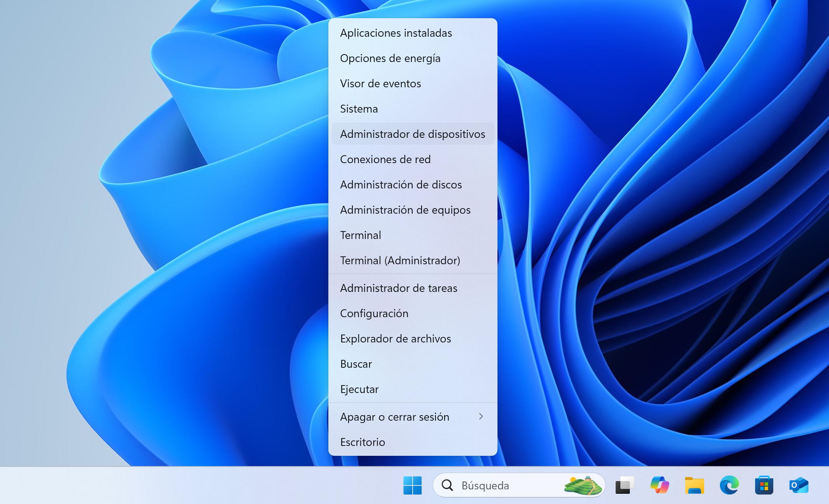Click Escritorio to show desktop

pos(413,442)
